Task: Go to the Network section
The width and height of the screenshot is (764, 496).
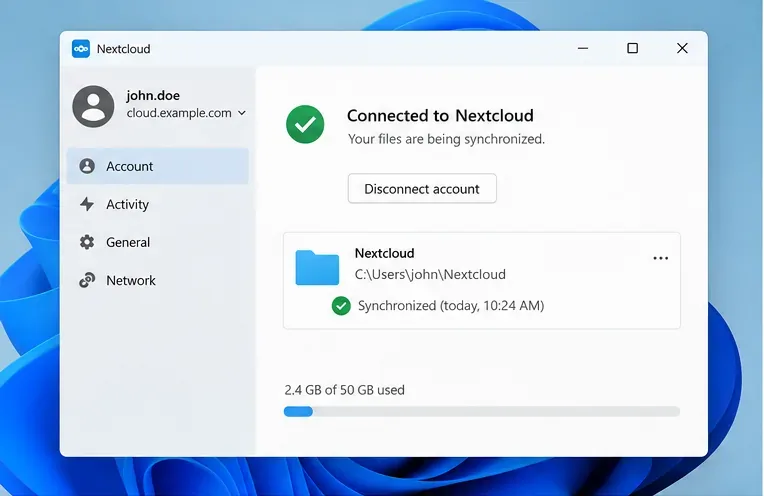Action: coord(158,280)
